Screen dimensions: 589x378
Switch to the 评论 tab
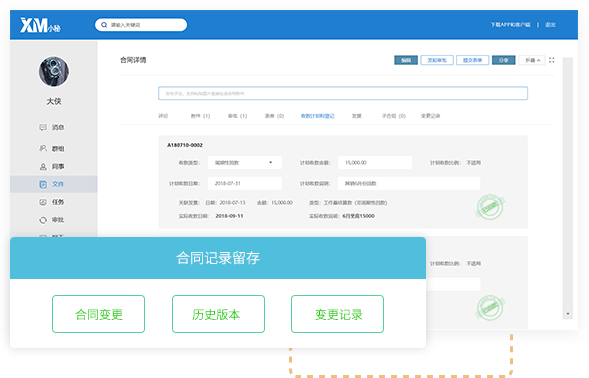[x=163, y=116]
